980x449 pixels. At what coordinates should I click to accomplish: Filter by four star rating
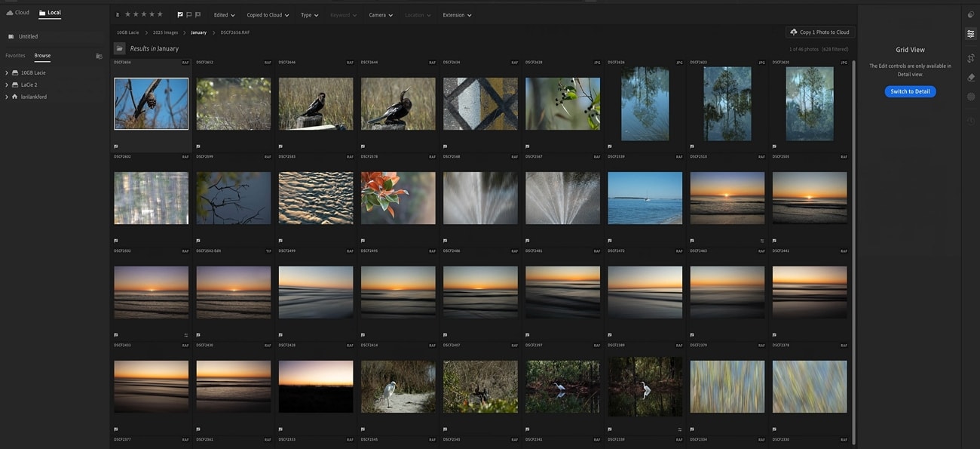tap(152, 14)
